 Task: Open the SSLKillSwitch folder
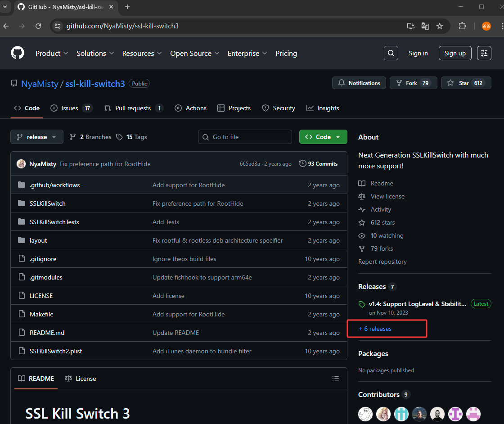[x=48, y=203]
